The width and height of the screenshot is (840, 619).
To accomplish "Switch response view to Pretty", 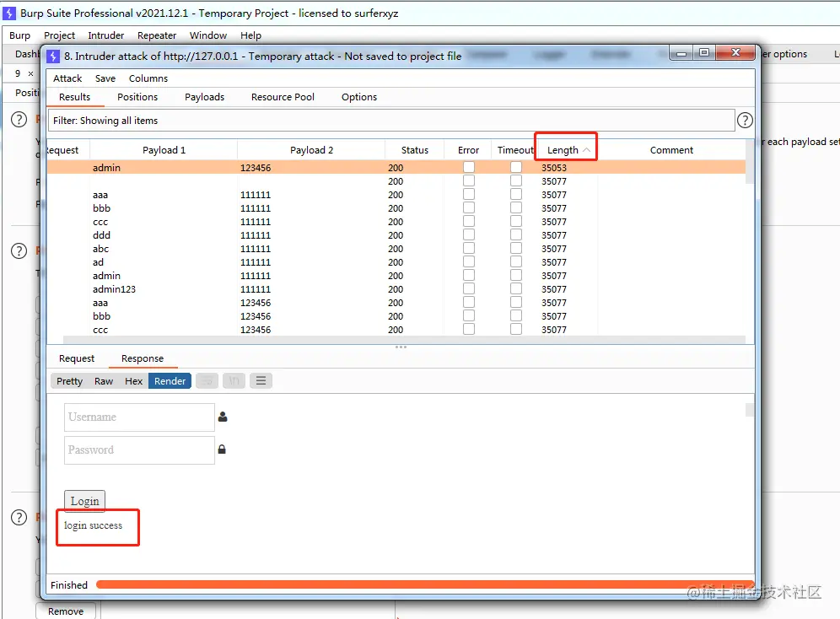I will coord(70,380).
